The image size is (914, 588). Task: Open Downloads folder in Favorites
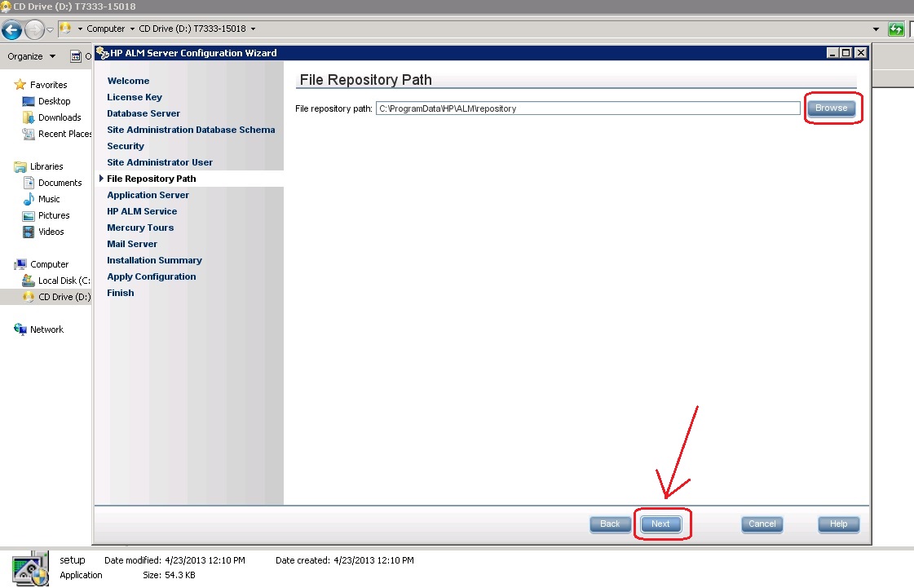pyautogui.click(x=60, y=117)
